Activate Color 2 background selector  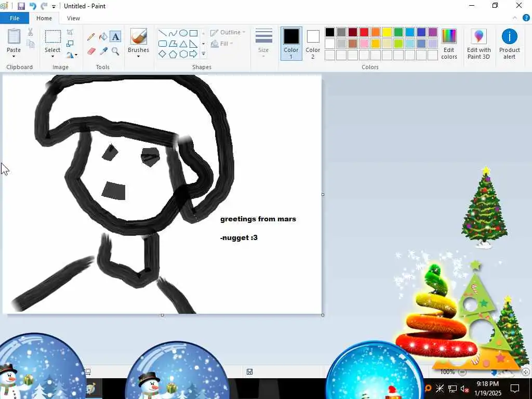(313, 44)
